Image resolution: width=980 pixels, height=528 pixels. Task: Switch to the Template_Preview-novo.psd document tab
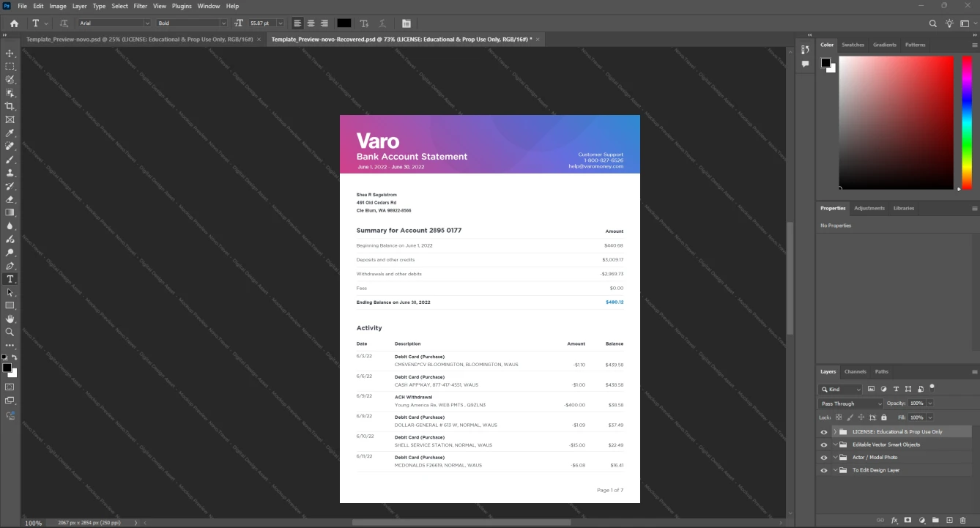coord(139,39)
